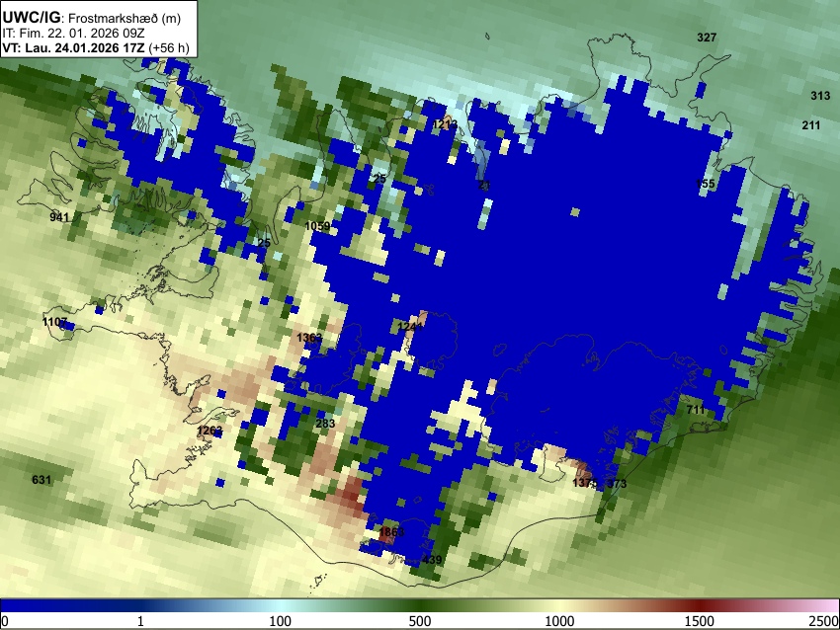Viewport: 840px width, 630px height.
Task: Click the "283" map value
Action: 325,424
